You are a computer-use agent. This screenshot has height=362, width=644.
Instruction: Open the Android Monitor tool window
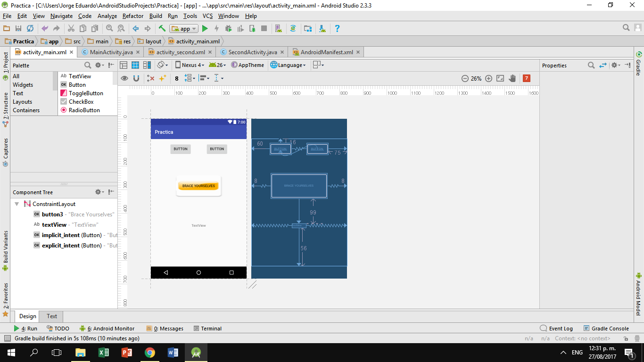[107, 329]
